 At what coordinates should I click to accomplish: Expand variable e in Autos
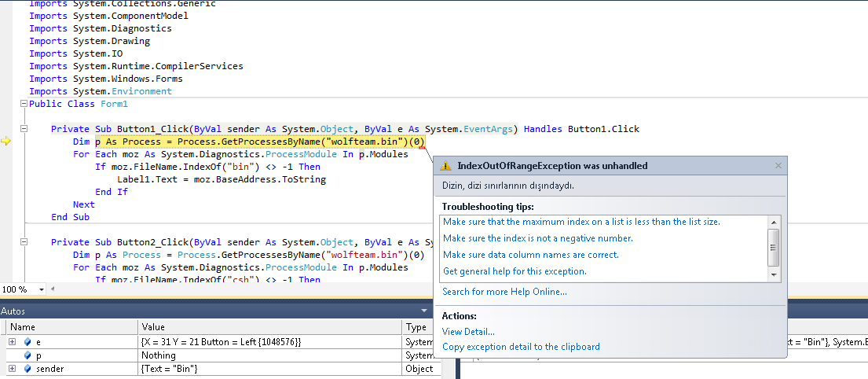13,342
